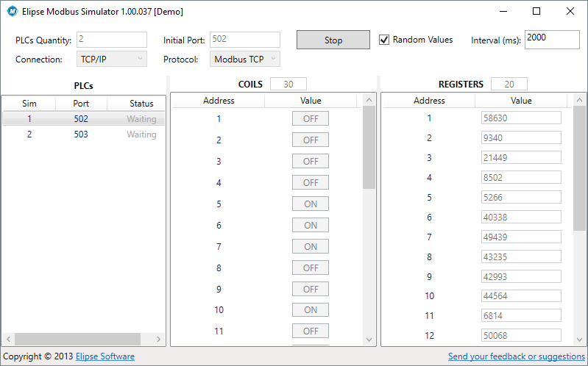
Task: Toggle coil 1 OFF button
Action: [x=311, y=118]
